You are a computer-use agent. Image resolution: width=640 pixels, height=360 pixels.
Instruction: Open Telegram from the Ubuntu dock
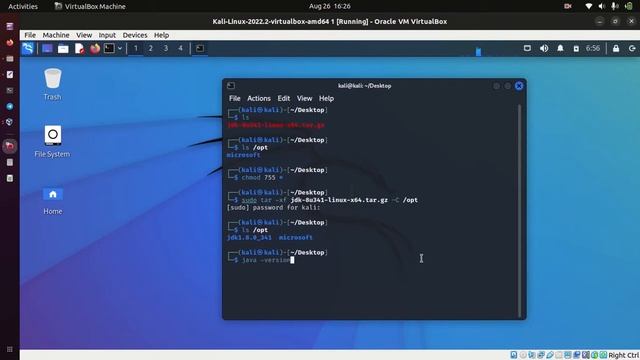(10, 107)
